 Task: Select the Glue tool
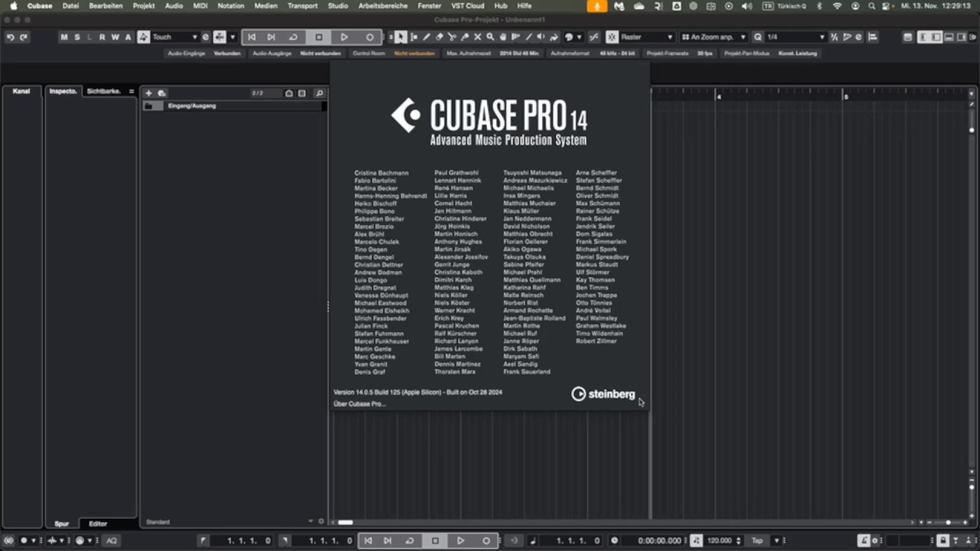pyautogui.click(x=465, y=37)
